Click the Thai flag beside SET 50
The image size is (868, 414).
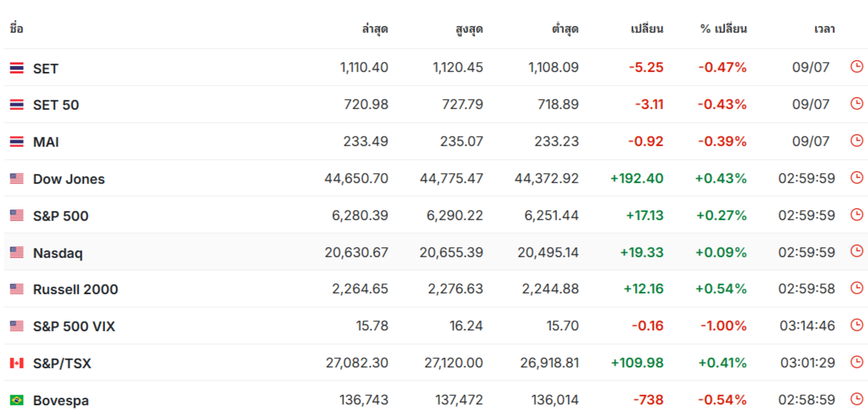pos(16,104)
